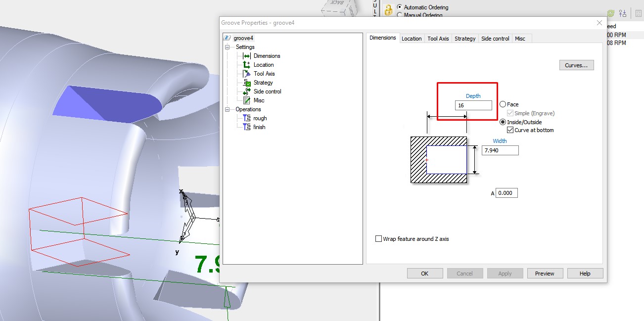Collapse the Settings tree node
This screenshot has height=321, width=644.
click(x=227, y=46)
